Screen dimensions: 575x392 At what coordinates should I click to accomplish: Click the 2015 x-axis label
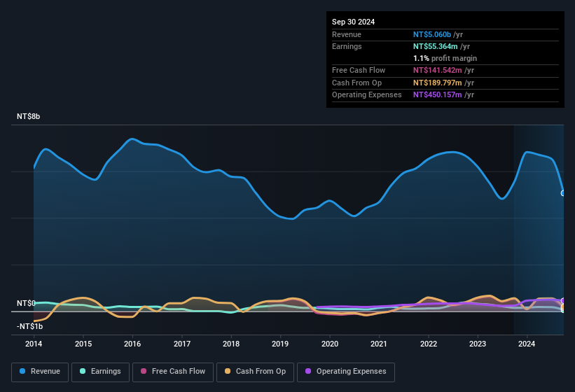(83, 344)
